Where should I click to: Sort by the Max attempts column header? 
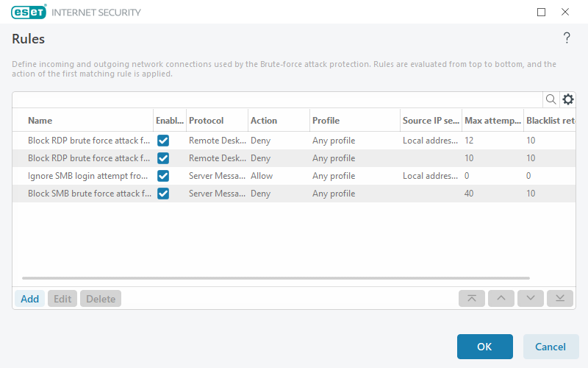click(x=492, y=120)
